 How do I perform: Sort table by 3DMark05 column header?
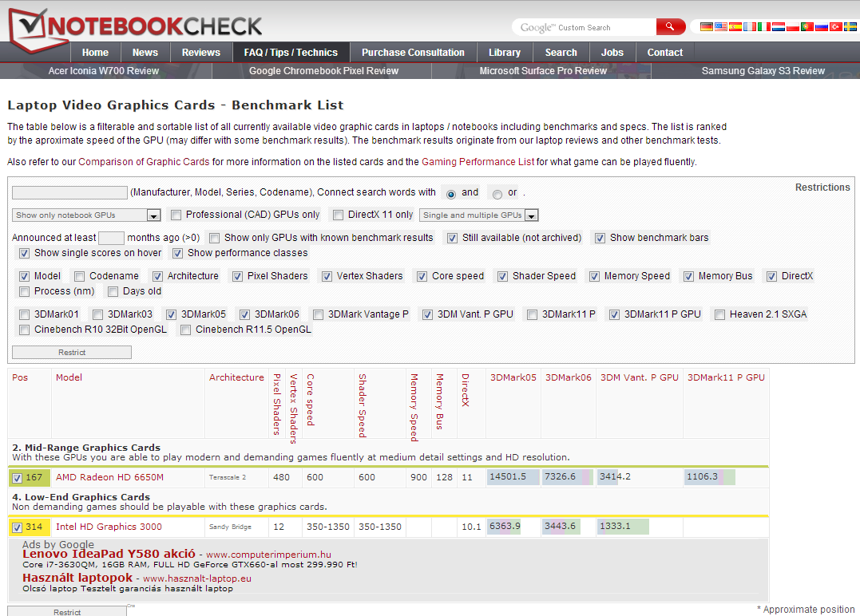(x=513, y=377)
